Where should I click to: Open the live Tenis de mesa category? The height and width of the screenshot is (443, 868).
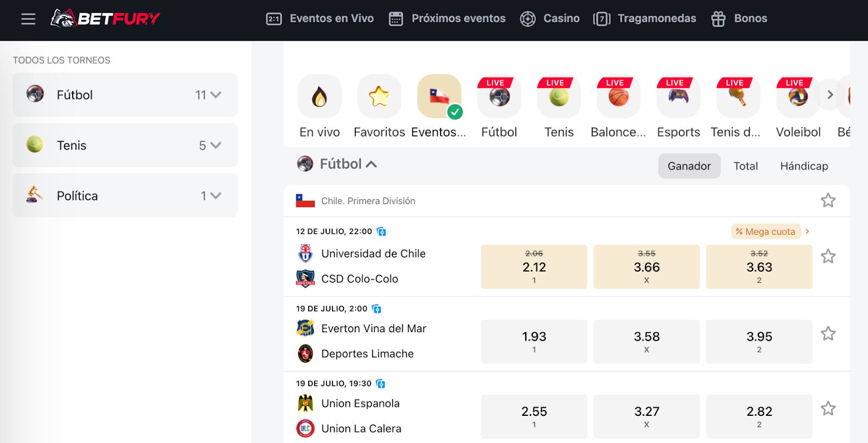(x=738, y=96)
